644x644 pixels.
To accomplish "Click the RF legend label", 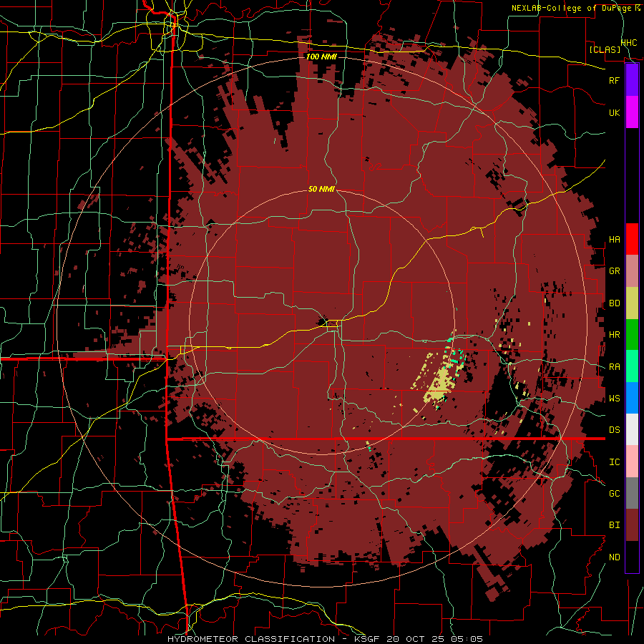I will point(614,80).
